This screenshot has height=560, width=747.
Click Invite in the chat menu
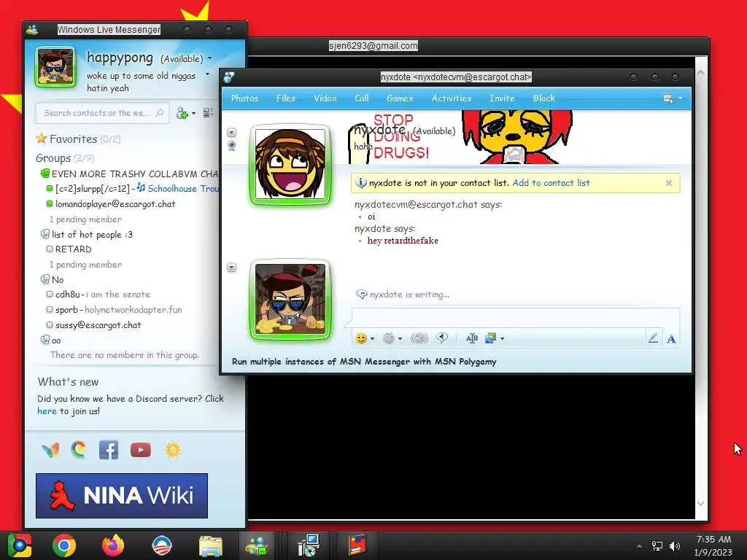(502, 98)
